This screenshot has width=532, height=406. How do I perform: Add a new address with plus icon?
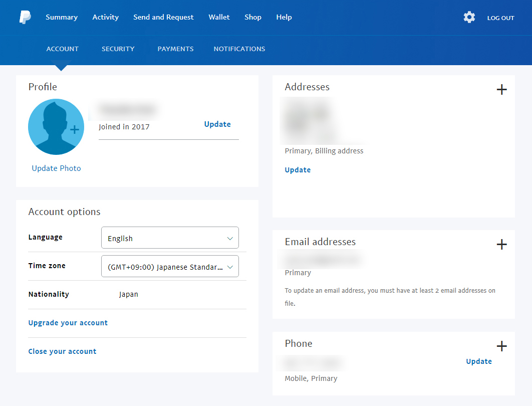[x=501, y=90]
